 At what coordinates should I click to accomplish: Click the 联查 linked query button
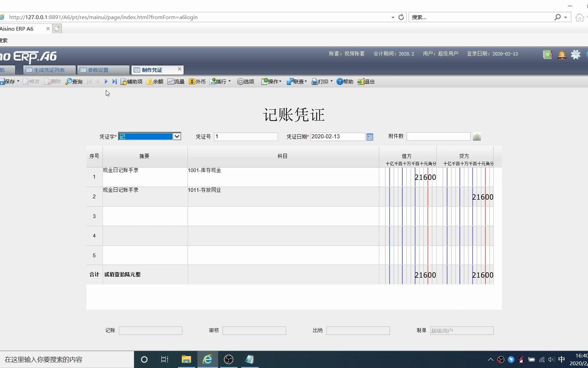tap(295, 81)
